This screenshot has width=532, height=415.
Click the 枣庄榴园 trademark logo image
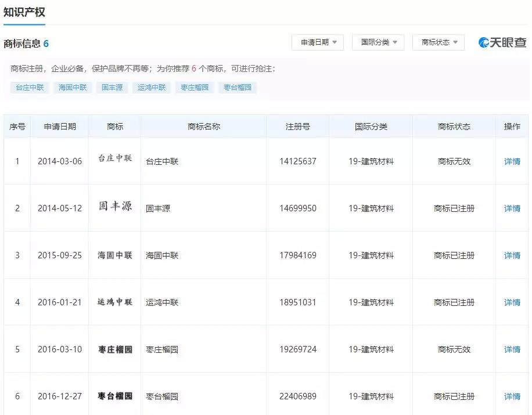coord(115,349)
